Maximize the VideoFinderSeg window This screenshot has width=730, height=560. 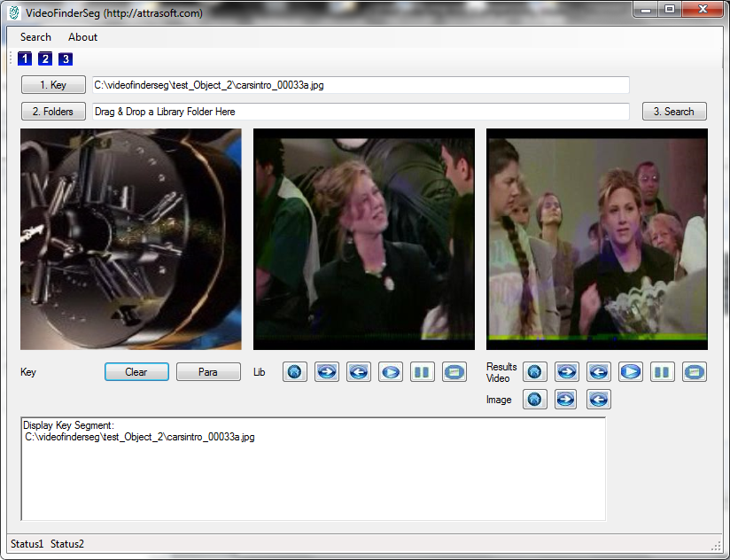click(x=670, y=10)
